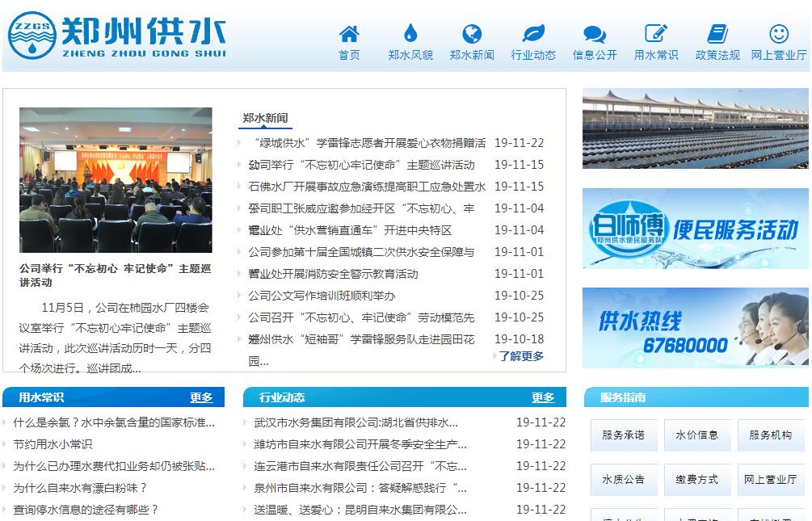Image resolution: width=812 pixels, height=521 pixels.
Task: Click the pencil 用水常识 icon
Action: (x=656, y=34)
